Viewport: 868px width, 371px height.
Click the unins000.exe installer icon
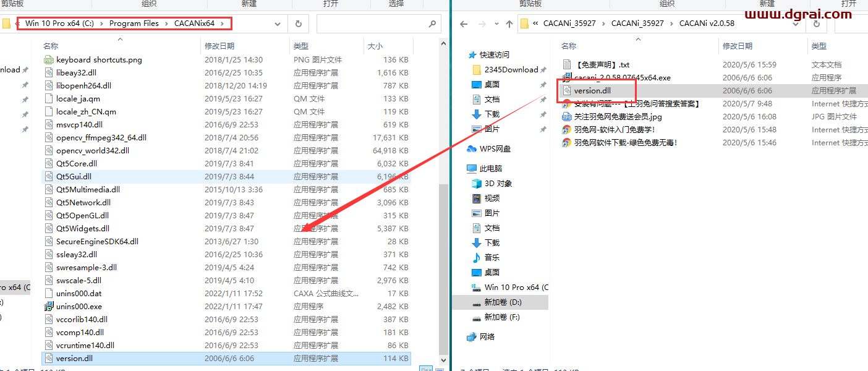click(49, 306)
